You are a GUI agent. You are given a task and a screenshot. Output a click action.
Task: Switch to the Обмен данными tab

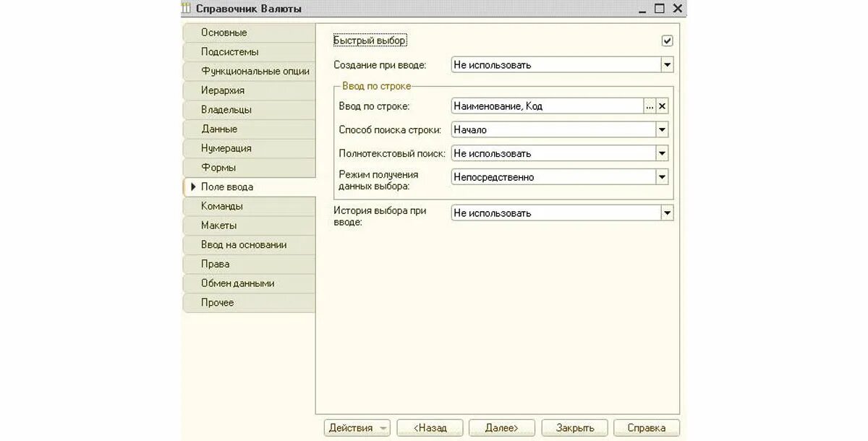[x=250, y=283]
